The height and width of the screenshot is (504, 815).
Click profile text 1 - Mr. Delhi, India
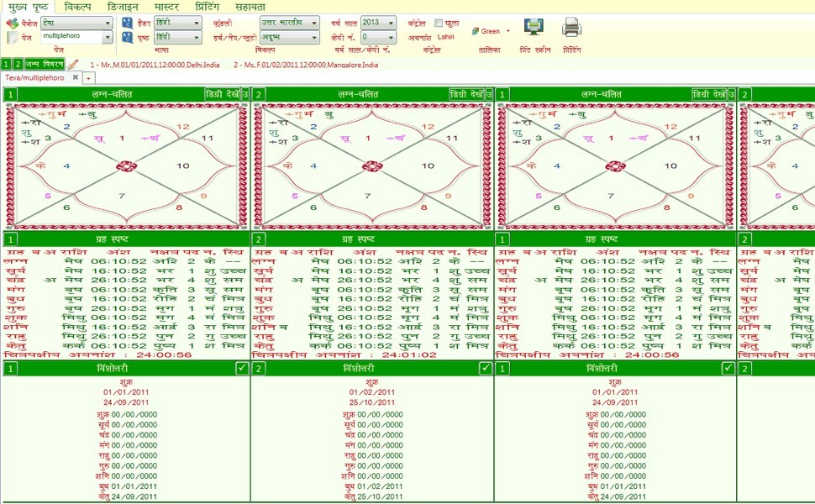pyautogui.click(x=155, y=65)
